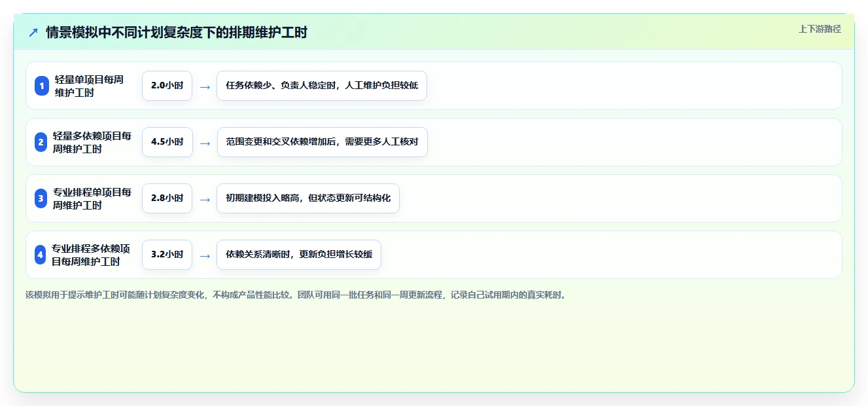The image size is (868, 406).
Task: Click the 轻量多依赖项目每周维护工时 label
Action: [x=93, y=142]
